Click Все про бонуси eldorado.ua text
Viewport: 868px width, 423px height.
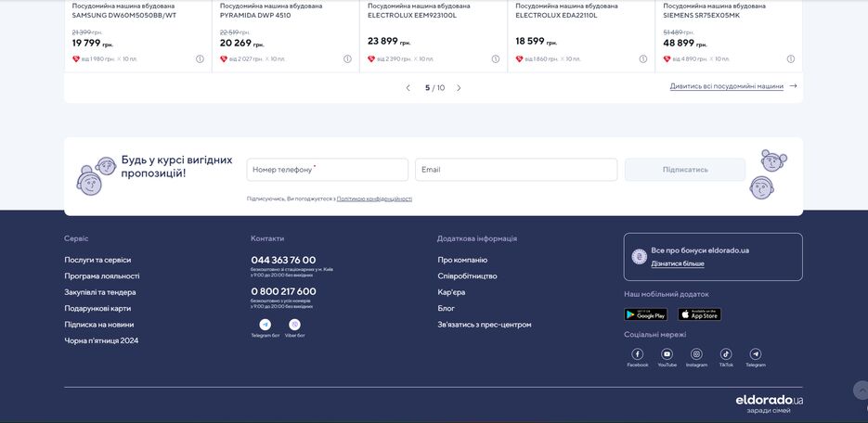(x=700, y=250)
